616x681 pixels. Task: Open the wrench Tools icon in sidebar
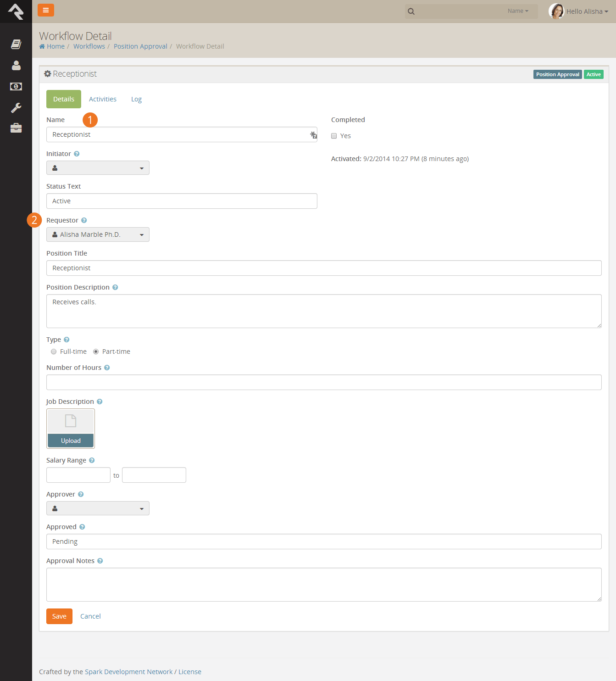coord(16,107)
